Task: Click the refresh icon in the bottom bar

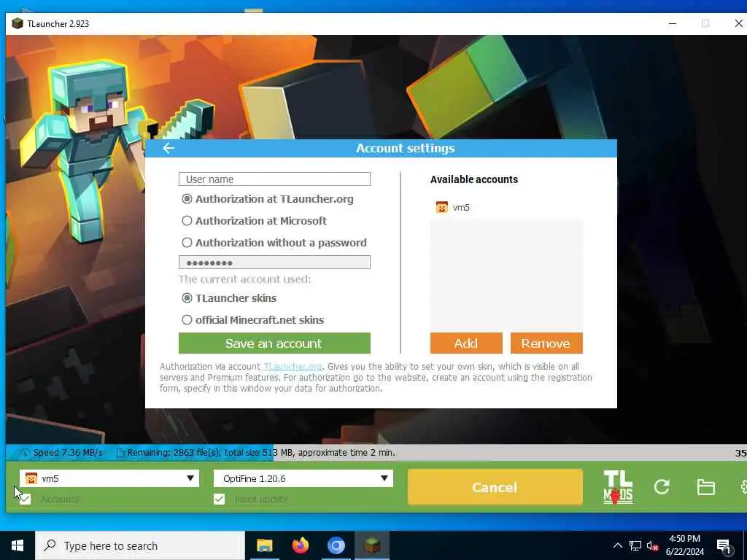Action: [x=662, y=486]
